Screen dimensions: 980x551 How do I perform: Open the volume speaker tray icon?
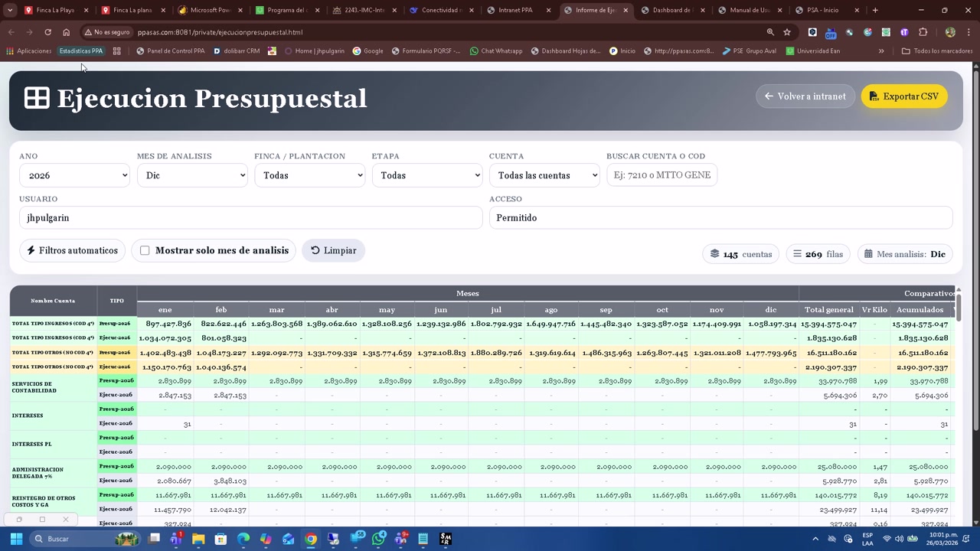[899, 539]
